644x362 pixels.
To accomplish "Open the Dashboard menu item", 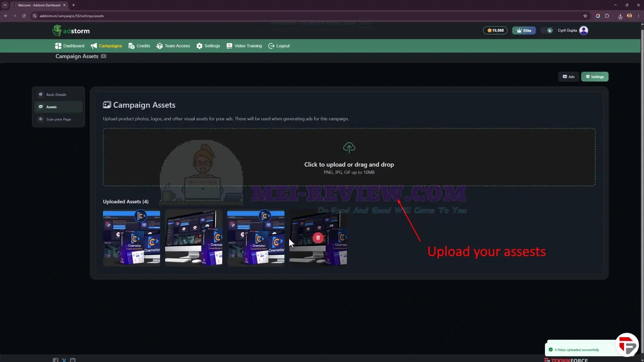I will pyautogui.click(x=70, y=46).
